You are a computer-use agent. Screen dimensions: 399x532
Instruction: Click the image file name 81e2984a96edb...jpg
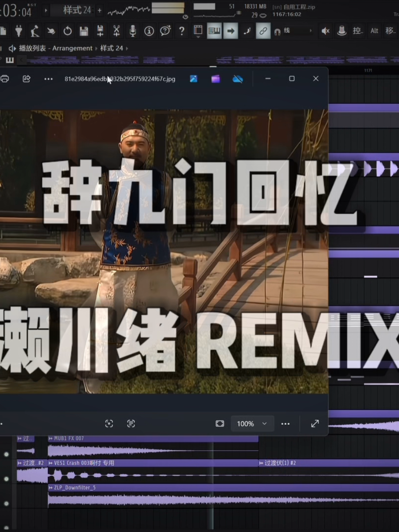[x=120, y=79]
